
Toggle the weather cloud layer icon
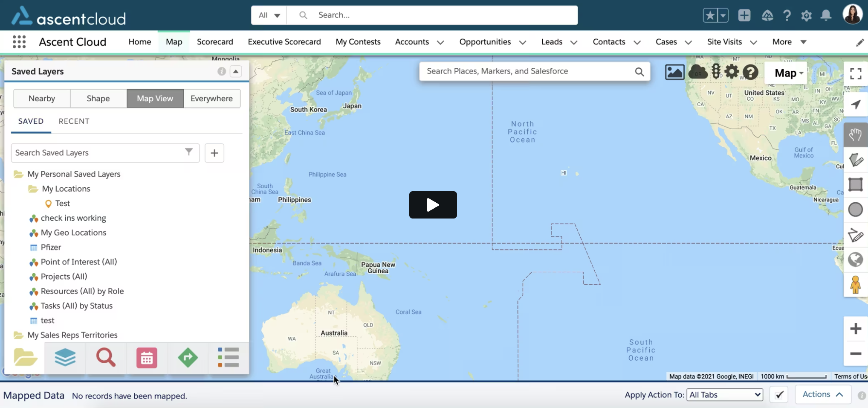pyautogui.click(x=698, y=72)
